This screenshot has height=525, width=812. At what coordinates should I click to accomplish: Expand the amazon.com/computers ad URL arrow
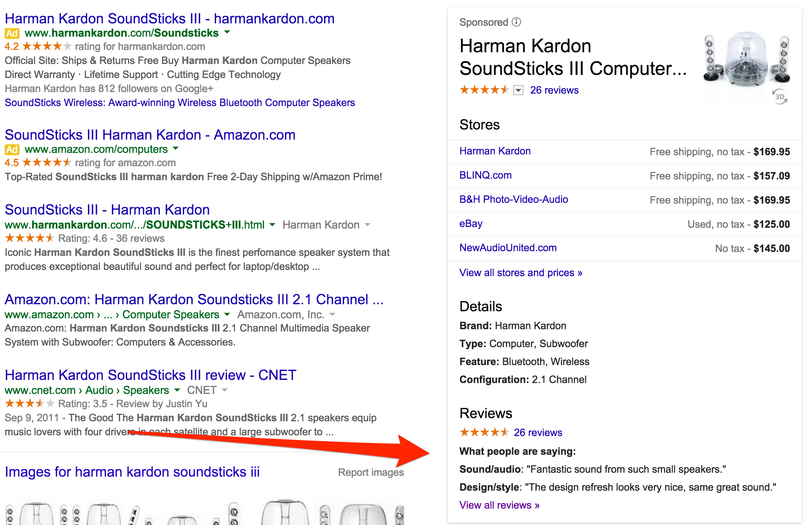176,149
